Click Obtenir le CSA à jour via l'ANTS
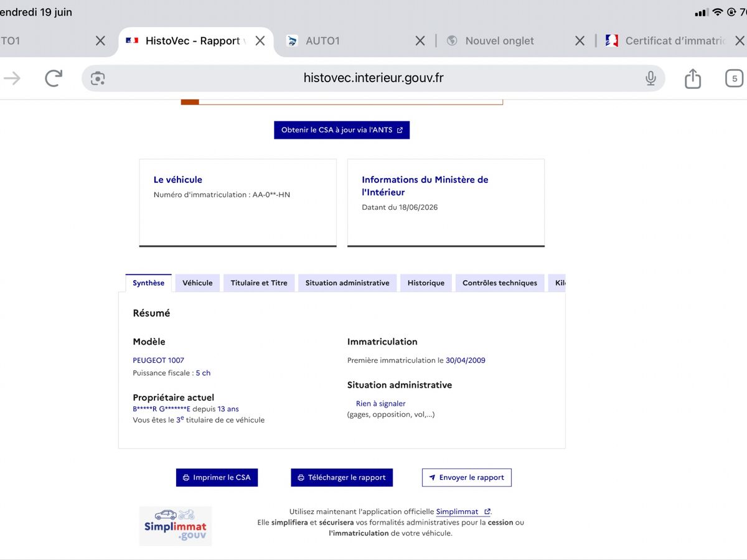747x560 pixels. (342, 130)
